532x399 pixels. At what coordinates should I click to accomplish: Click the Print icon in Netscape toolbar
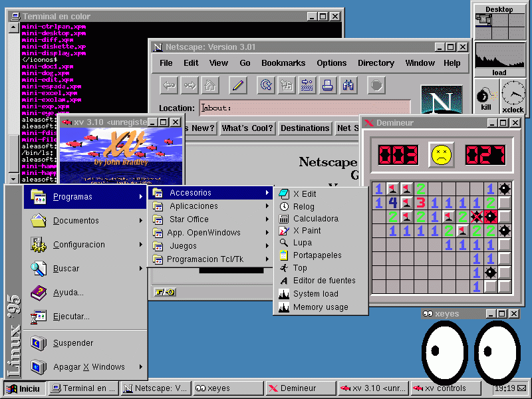coord(327,85)
